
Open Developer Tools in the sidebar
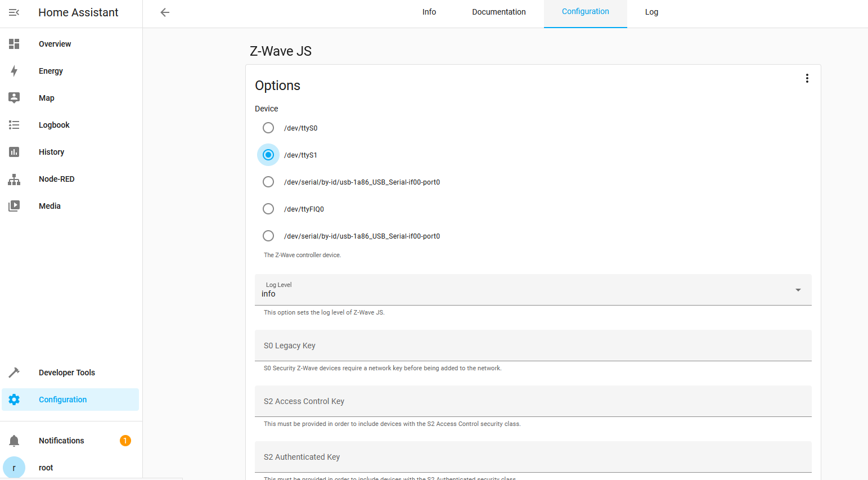click(x=70, y=373)
